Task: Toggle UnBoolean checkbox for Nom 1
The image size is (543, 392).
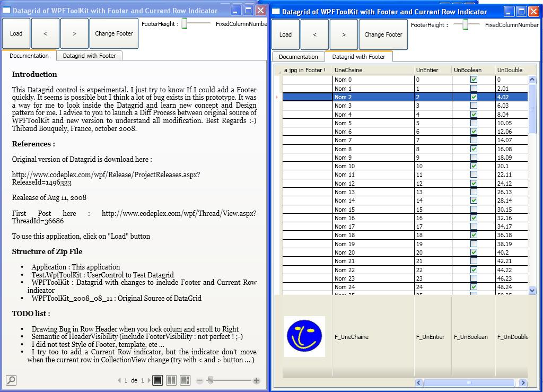Action: point(474,88)
